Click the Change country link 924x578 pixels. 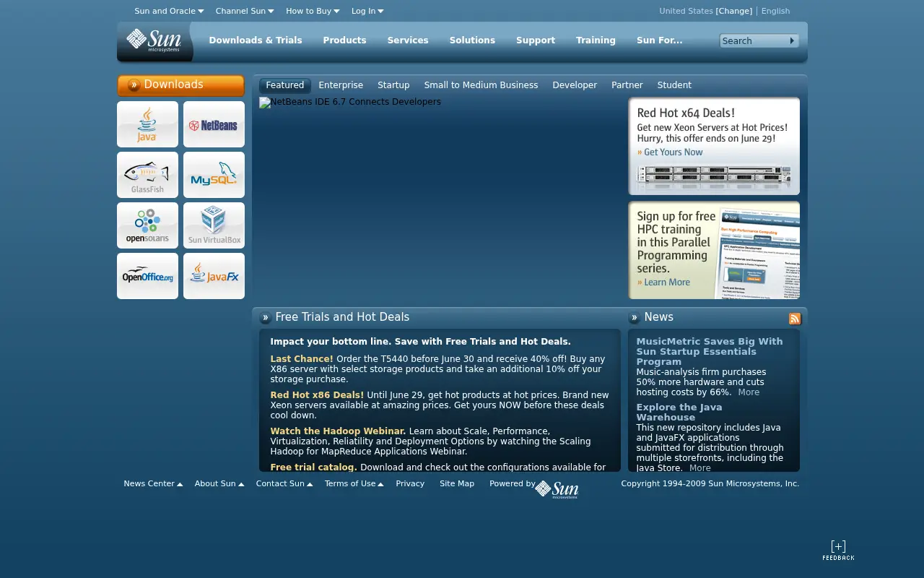click(x=734, y=11)
